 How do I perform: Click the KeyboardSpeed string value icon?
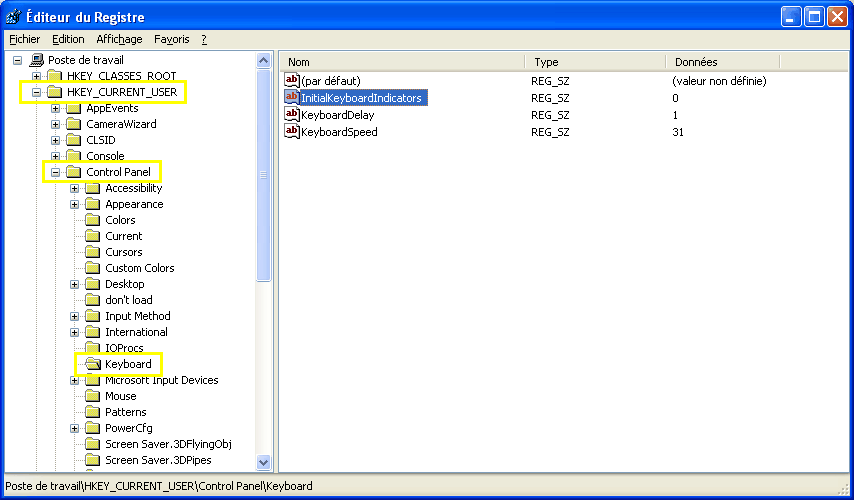click(292, 131)
